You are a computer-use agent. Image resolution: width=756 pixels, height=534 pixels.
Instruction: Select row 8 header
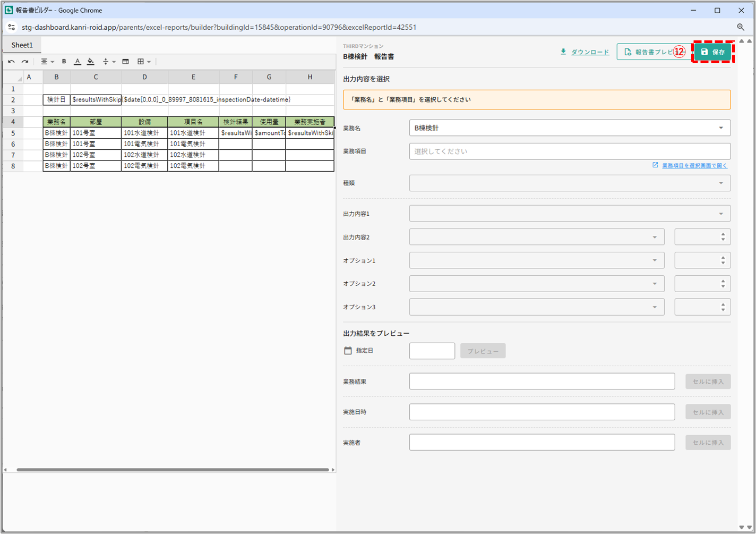tap(13, 166)
